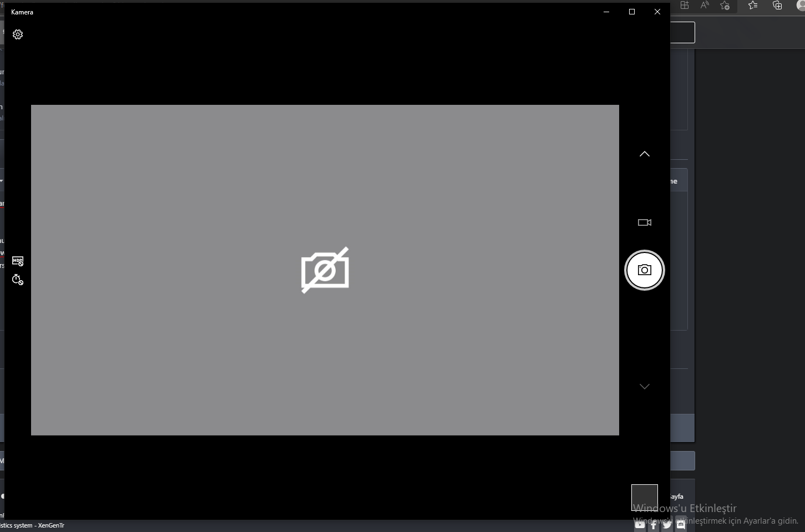This screenshot has height=532, width=805.
Task: Maximize the Kamera window
Action: [632, 12]
